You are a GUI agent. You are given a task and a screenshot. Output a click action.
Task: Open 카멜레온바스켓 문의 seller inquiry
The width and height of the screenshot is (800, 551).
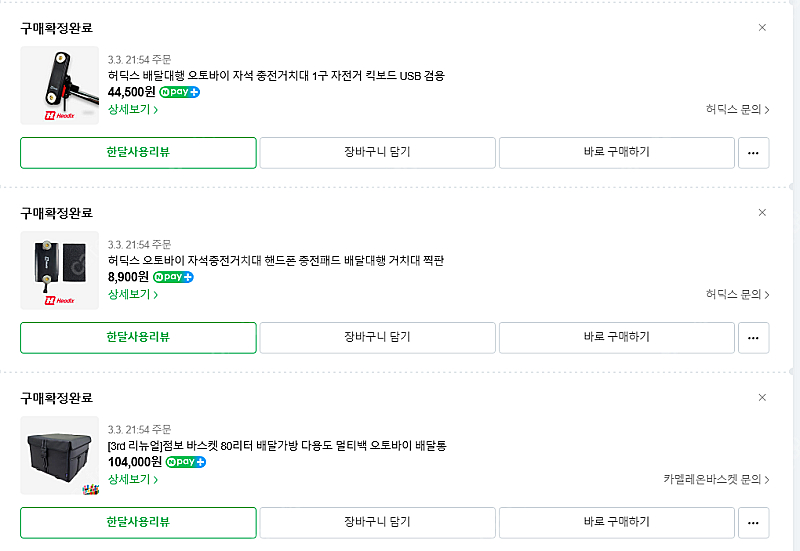tap(716, 480)
